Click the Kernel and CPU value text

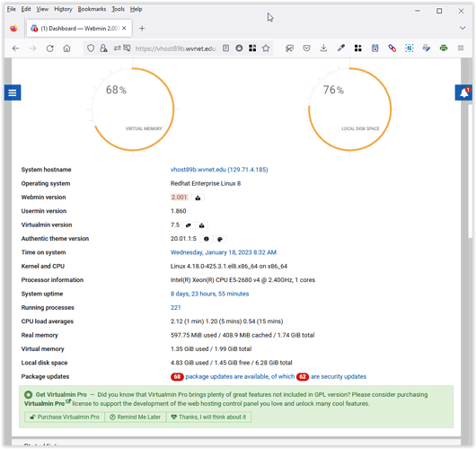(229, 267)
